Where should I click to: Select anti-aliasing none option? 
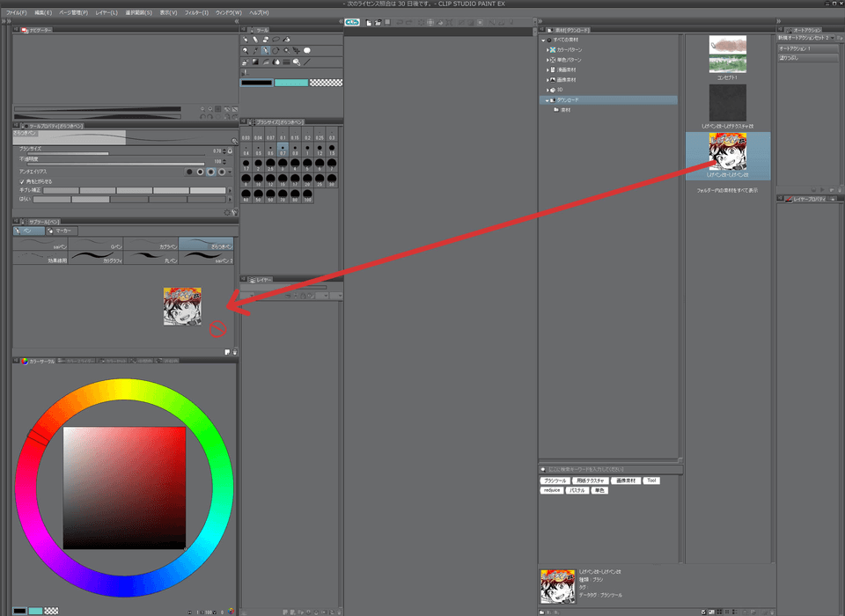pos(188,172)
